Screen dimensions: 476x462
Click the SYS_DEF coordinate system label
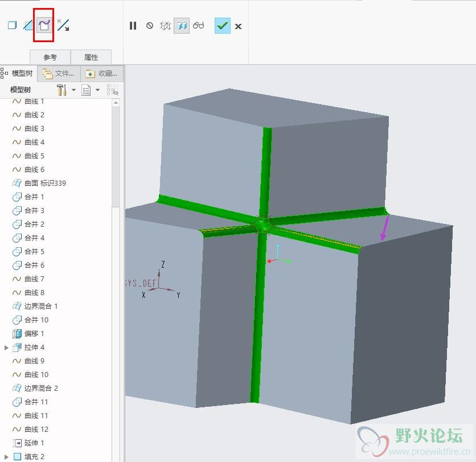(x=140, y=283)
